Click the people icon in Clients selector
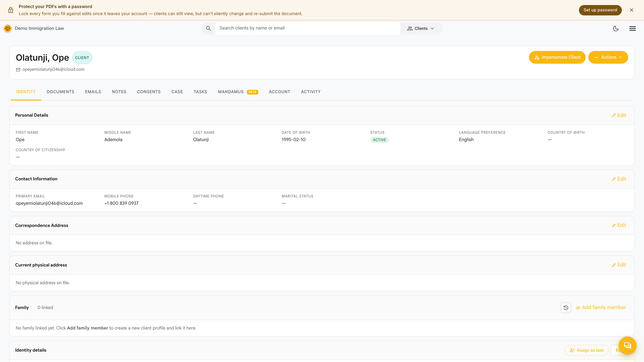This screenshot has width=644, height=362. tap(410, 28)
